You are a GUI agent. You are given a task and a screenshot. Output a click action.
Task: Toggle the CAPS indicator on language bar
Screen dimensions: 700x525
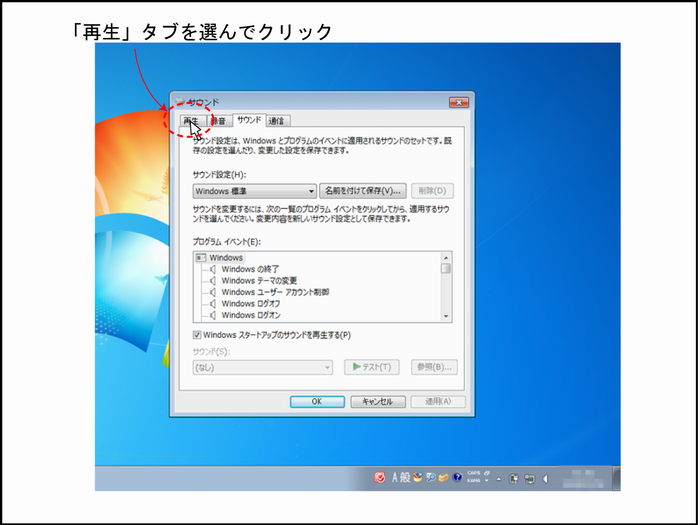coord(474,473)
